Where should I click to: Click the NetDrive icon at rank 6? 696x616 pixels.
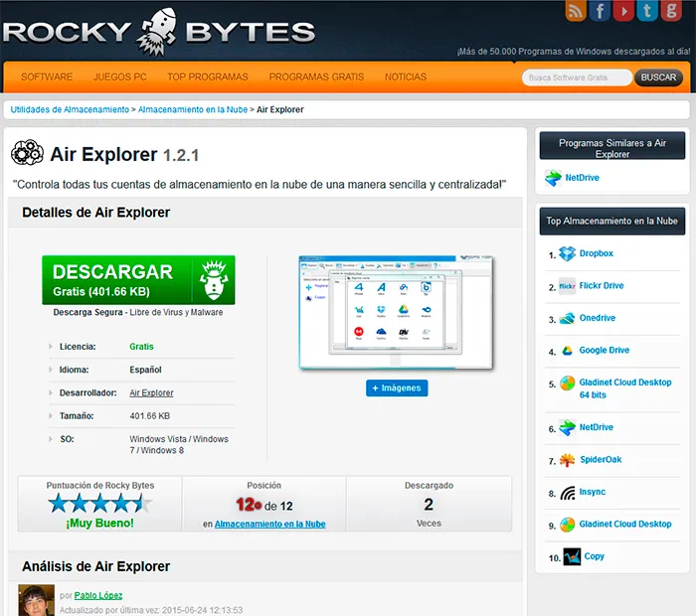click(567, 427)
